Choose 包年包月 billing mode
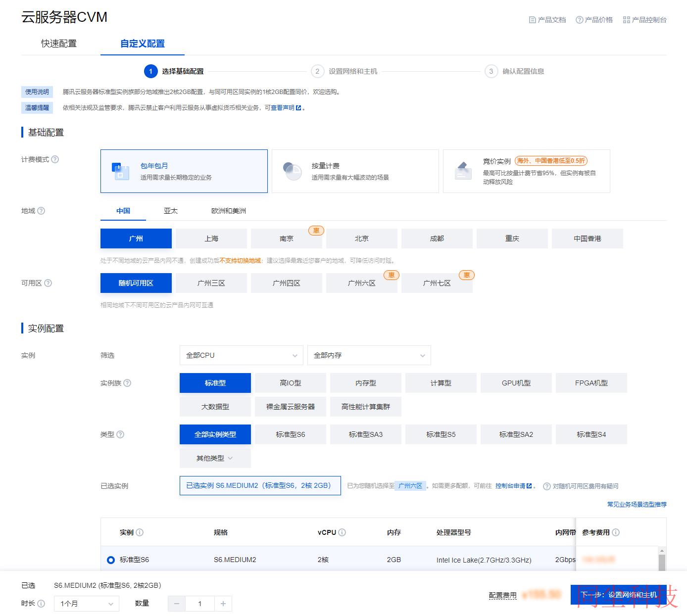The width and height of the screenshot is (687, 616). (x=184, y=171)
